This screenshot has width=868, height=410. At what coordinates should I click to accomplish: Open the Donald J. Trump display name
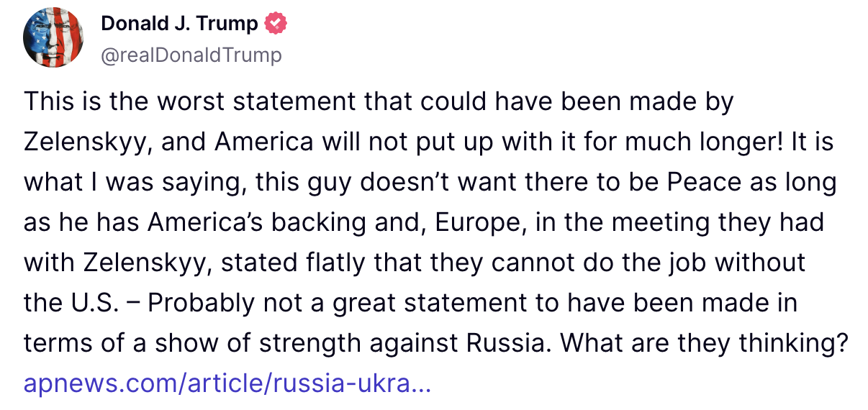click(x=179, y=24)
